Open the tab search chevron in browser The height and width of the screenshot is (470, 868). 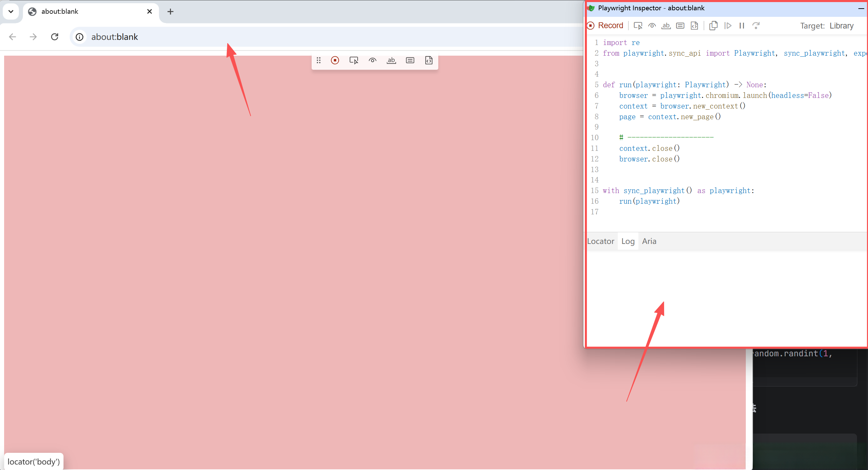tap(11, 11)
